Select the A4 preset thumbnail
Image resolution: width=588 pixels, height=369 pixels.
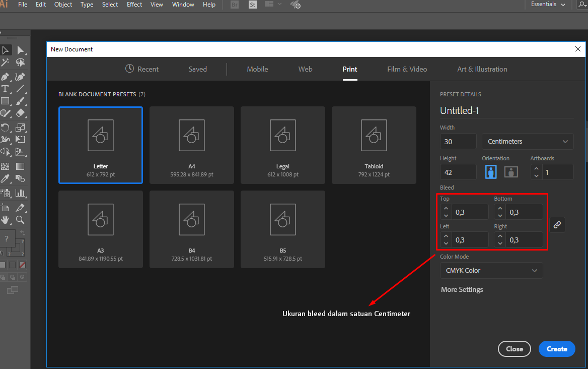[192, 145]
